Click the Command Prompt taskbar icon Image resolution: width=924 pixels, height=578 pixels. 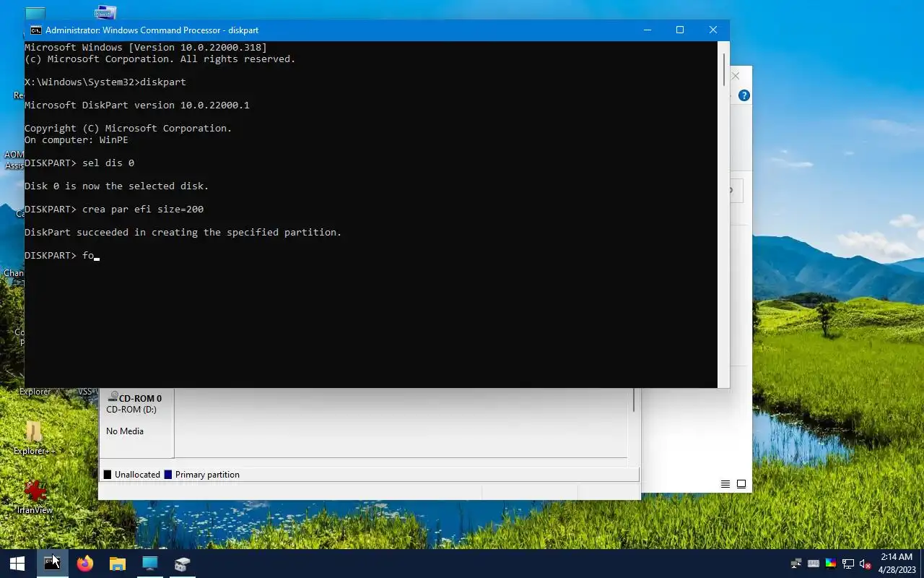tap(52, 564)
